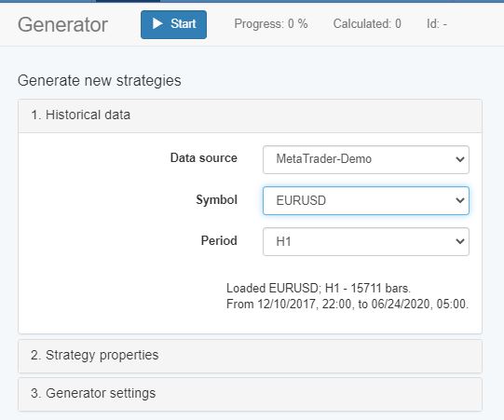The image size is (504, 420).
Task: Click the Id: - label
Action: 437,24
